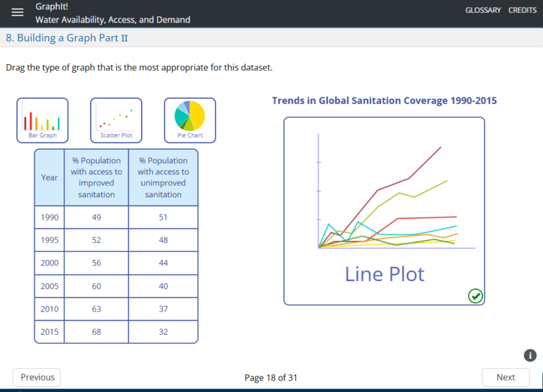This screenshot has width=543, height=392.
Task: Click the value 60 in the 2005 row
Action: [96, 286]
